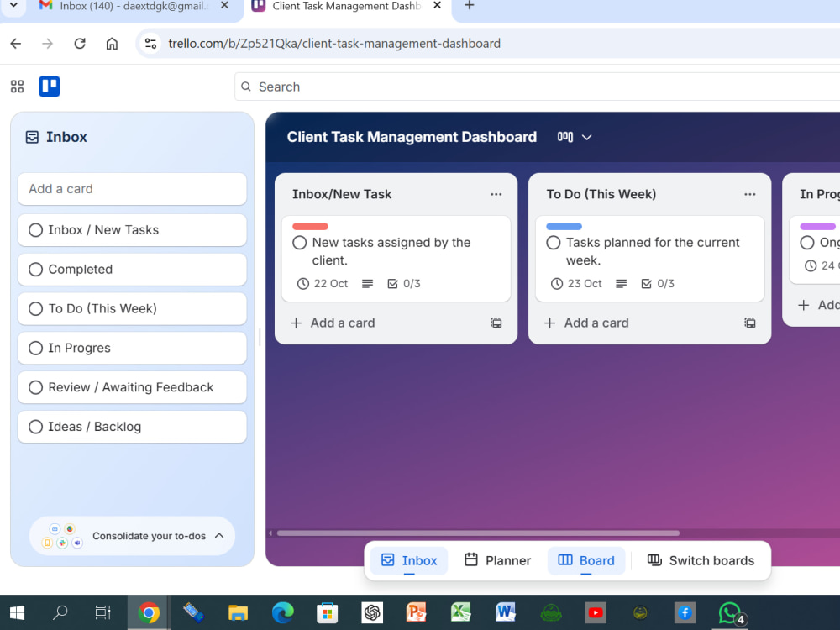View description icon on New tasks card

367,283
